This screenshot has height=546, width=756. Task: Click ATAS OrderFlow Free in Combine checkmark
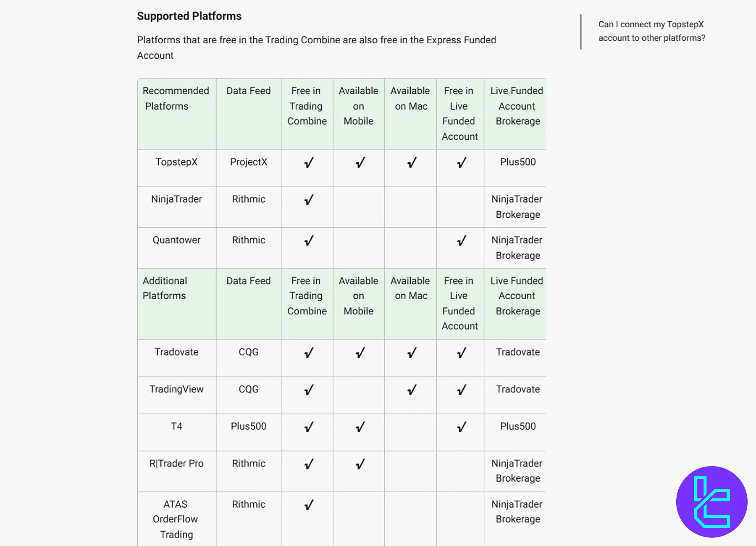point(309,505)
